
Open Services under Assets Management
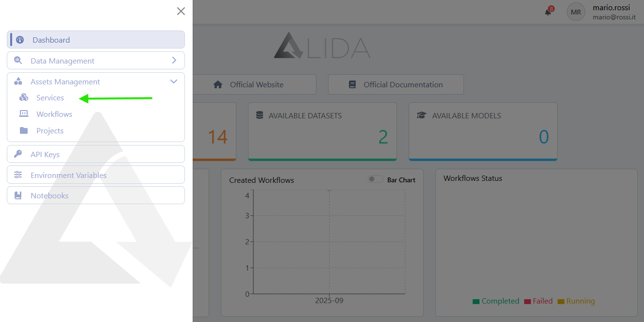(x=50, y=98)
